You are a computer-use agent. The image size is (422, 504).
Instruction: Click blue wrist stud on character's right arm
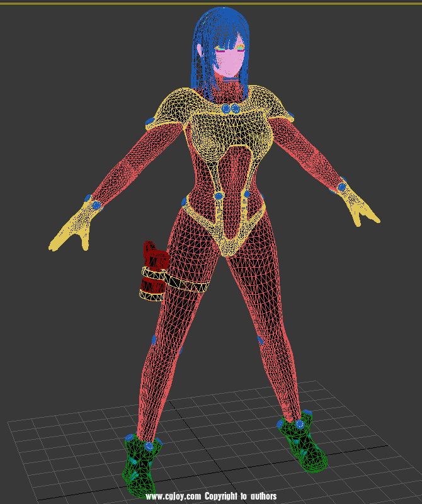[x=96, y=205]
